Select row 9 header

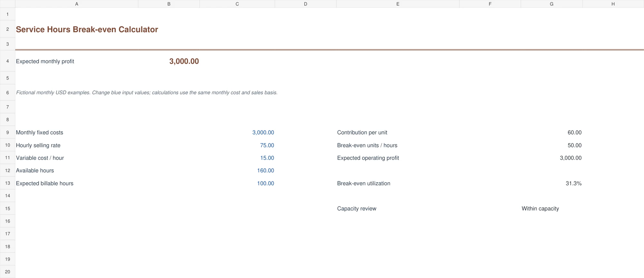click(x=7, y=133)
